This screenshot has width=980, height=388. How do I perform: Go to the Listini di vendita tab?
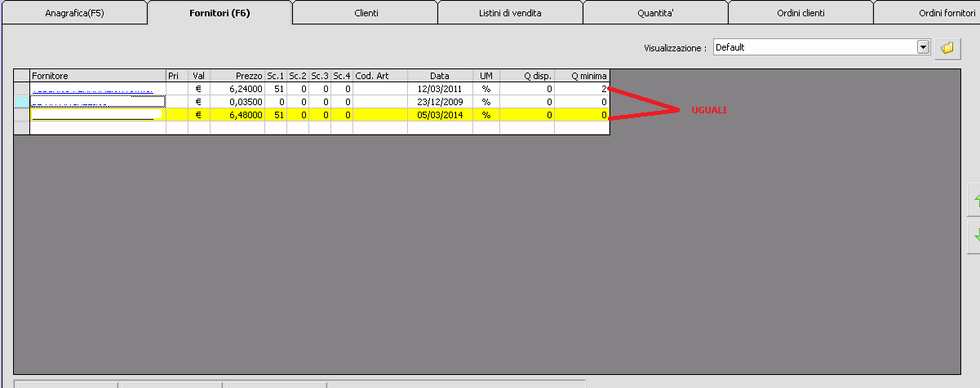[x=511, y=13]
